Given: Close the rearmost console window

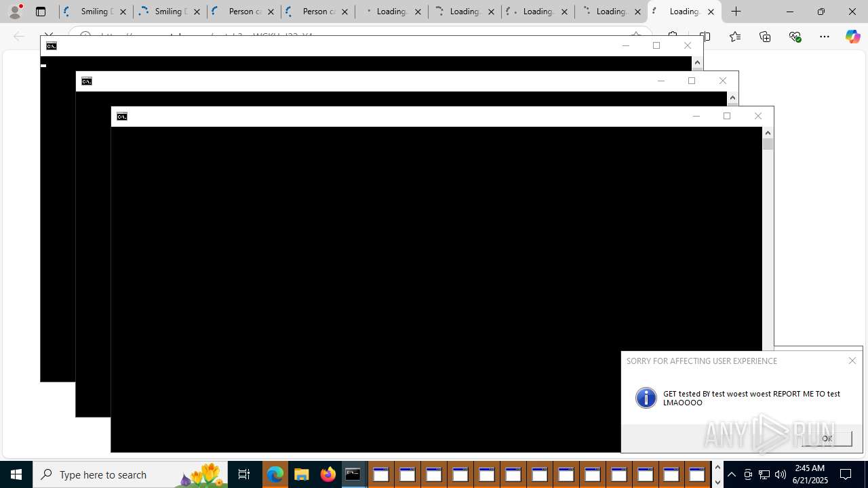Looking at the screenshot, I should 688,46.
